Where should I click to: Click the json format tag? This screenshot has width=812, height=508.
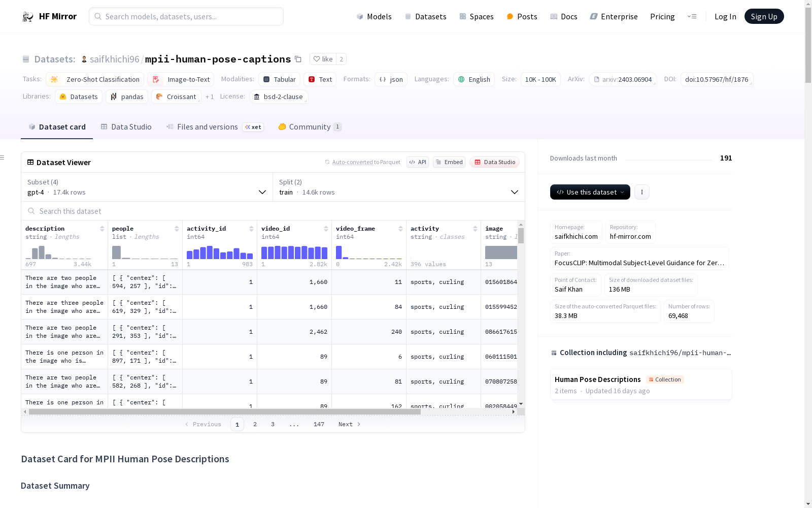[x=391, y=79]
